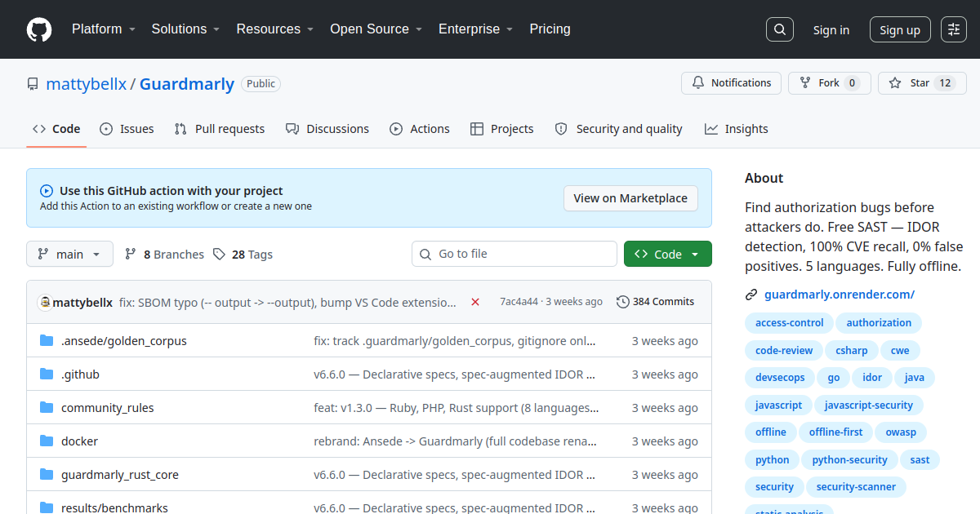Image resolution: width=980 pixels, height=514 pixels.
Task: Open the Guardmarly repository name link
Action: pyautogui.click(x=187, y=84)
